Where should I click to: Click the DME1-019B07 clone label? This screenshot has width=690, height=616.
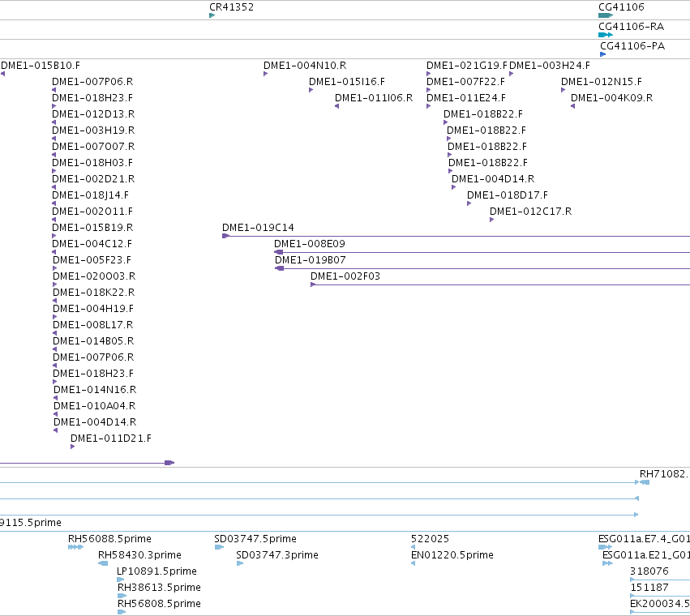click(311, 260)
